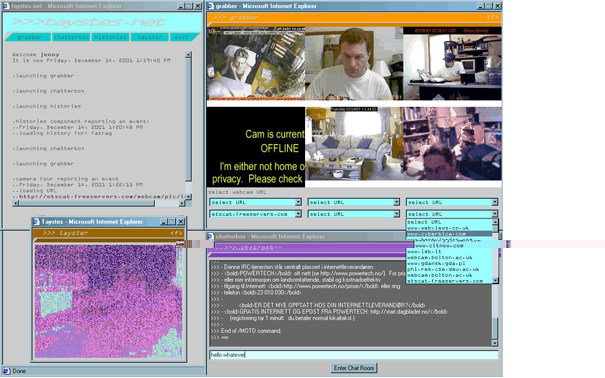The image size is (605, 378).
Task: Open top-middle select URL dropdown
Action: [x=353, y=202]
